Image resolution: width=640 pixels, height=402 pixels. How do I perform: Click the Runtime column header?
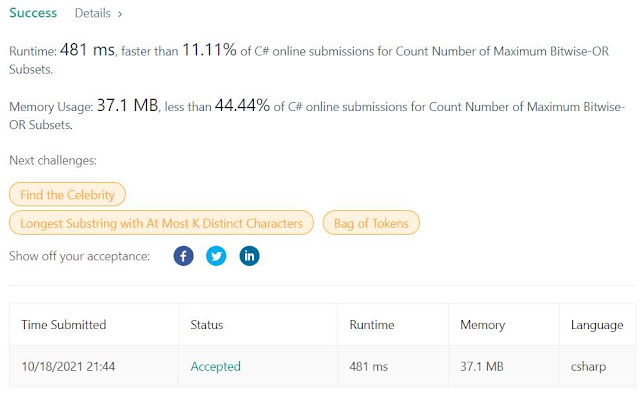372,324
